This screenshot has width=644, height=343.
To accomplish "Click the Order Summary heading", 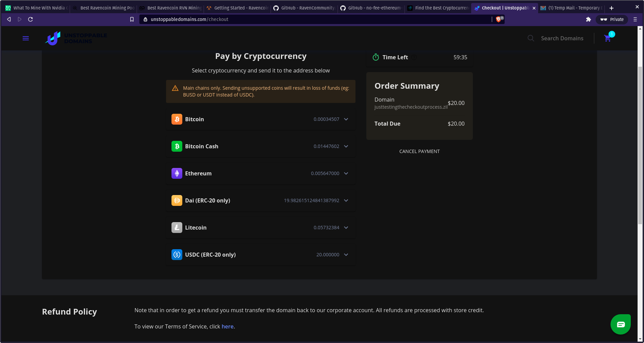I will [x=407, y=86].
